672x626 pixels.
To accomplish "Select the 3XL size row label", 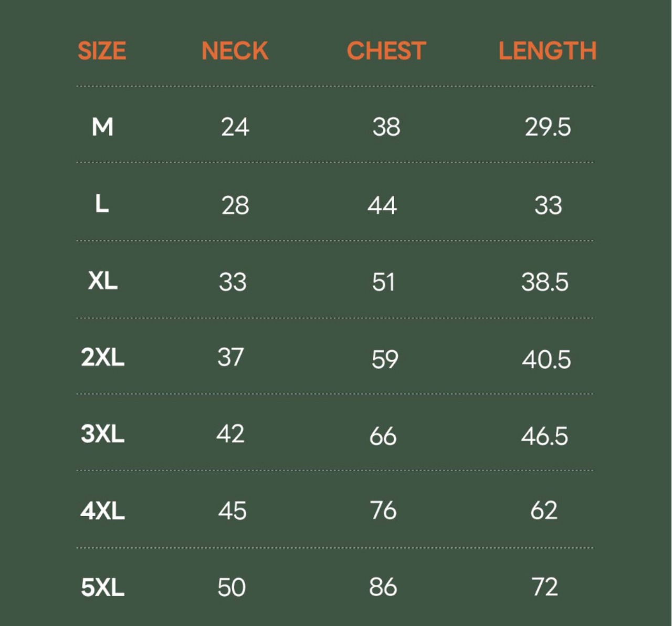I will tap(103, 434).
